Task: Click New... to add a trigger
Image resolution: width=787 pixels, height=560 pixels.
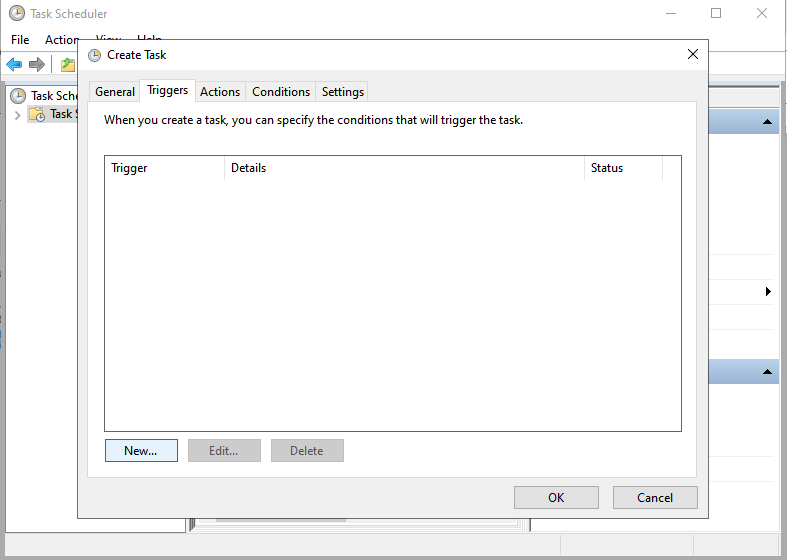Action: coord(141,451)
